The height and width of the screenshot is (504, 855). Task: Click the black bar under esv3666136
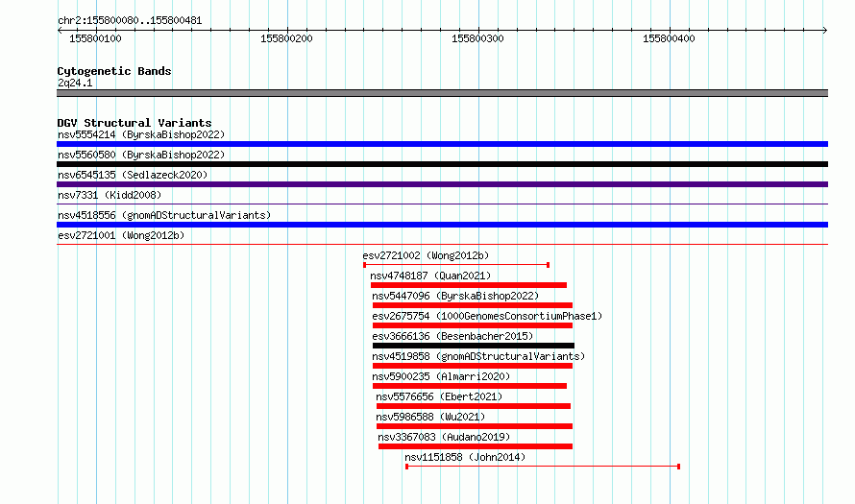click(x=474, y=346)
